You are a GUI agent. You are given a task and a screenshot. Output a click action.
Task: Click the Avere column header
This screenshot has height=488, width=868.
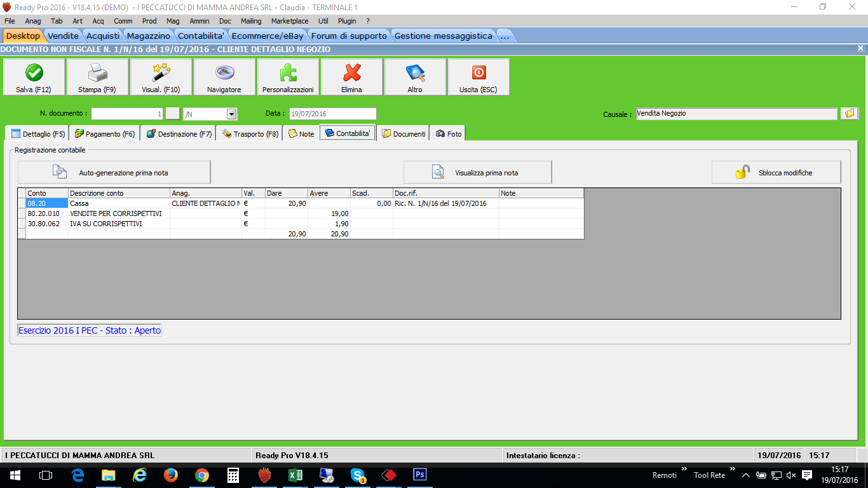[x=329, y=193]
